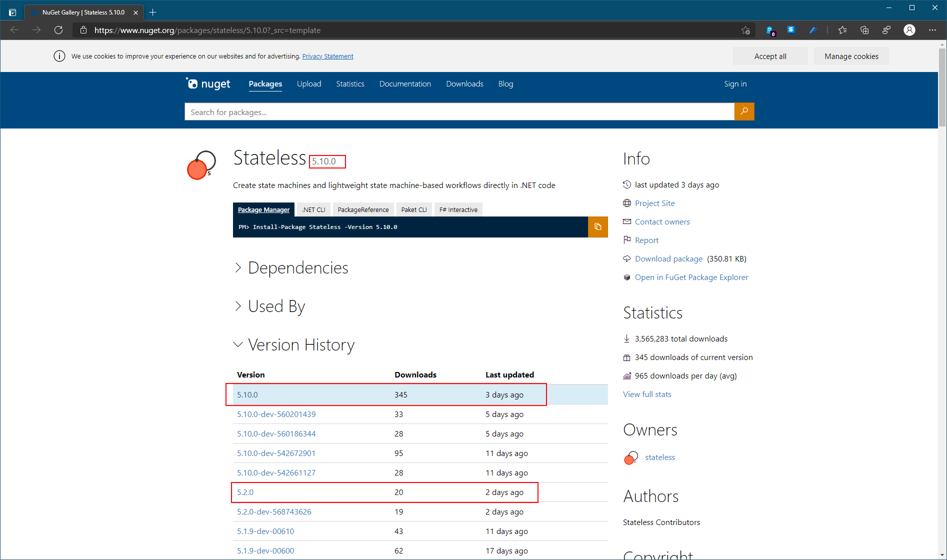
Task: Open the Edge Collections icon
Action: [x=864, y=30]
